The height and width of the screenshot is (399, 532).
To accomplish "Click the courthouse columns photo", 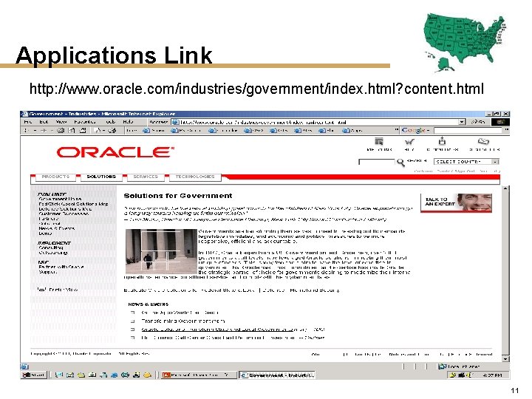I will click(x=161, y=251).
